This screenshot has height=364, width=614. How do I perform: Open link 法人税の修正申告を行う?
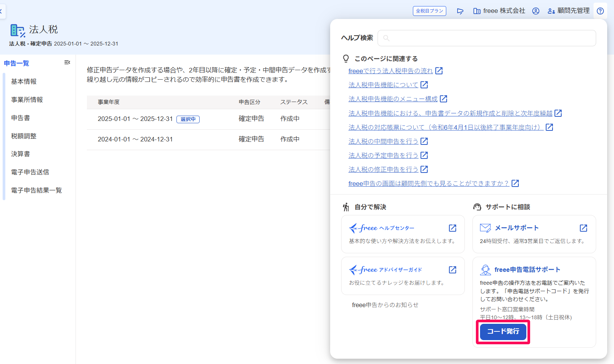coord(383,169)
